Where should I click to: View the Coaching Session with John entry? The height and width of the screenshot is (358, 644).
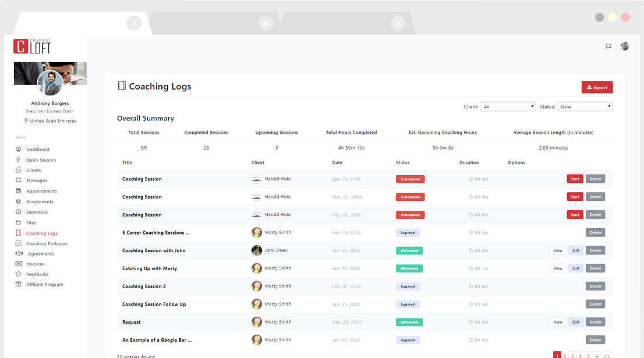point(558,250)
